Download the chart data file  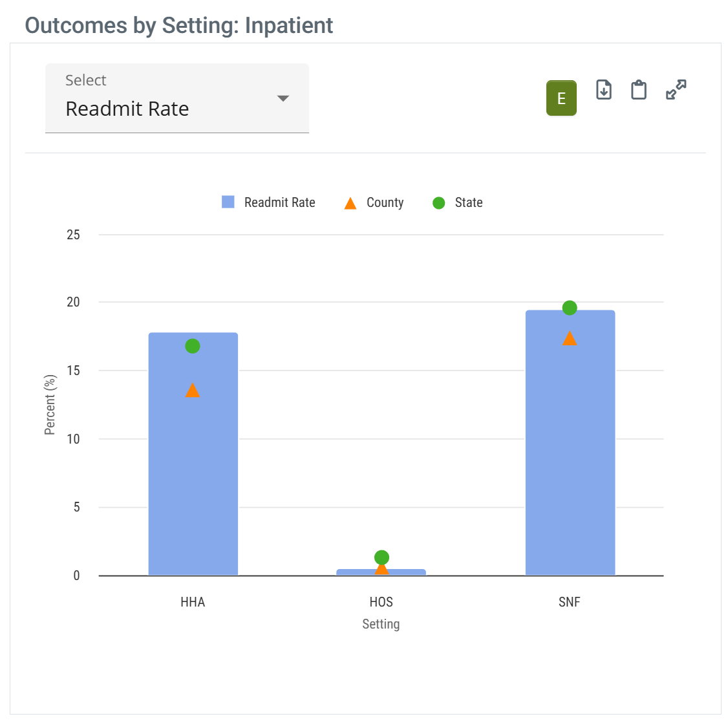[604, 90]
